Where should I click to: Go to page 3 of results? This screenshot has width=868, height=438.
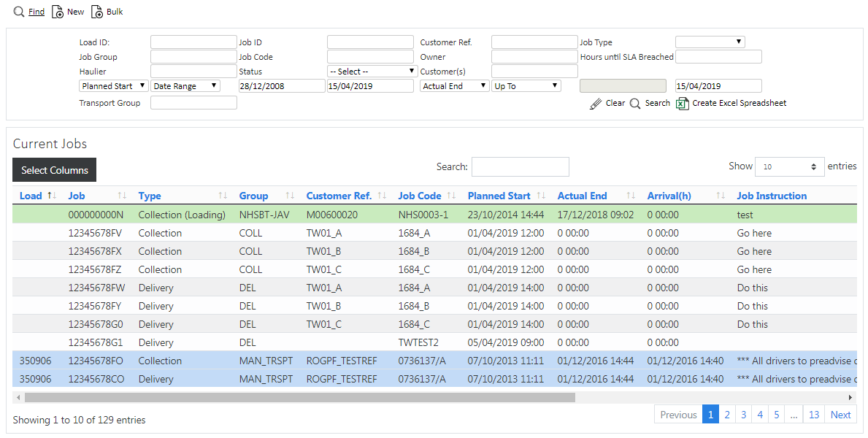(x=743, y=415)
